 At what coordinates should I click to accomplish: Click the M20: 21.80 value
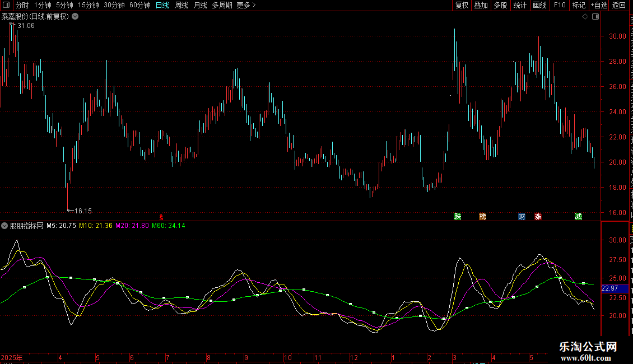132,226
